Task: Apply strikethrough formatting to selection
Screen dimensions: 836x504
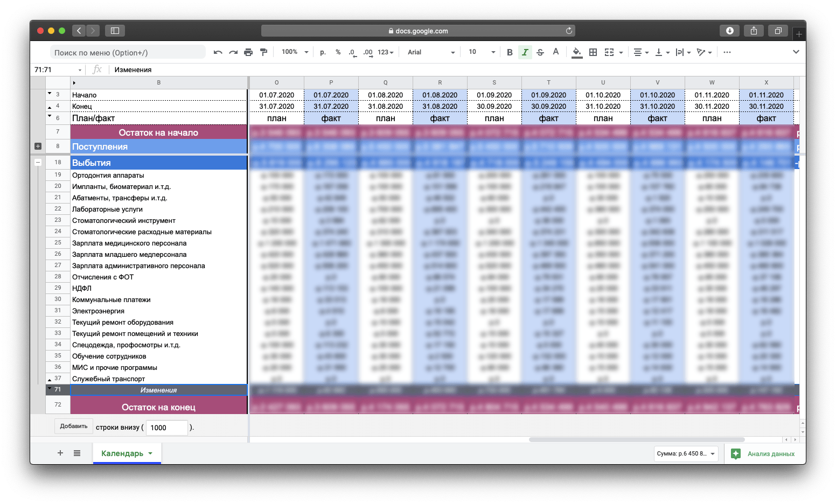Action: coord(540,52)
